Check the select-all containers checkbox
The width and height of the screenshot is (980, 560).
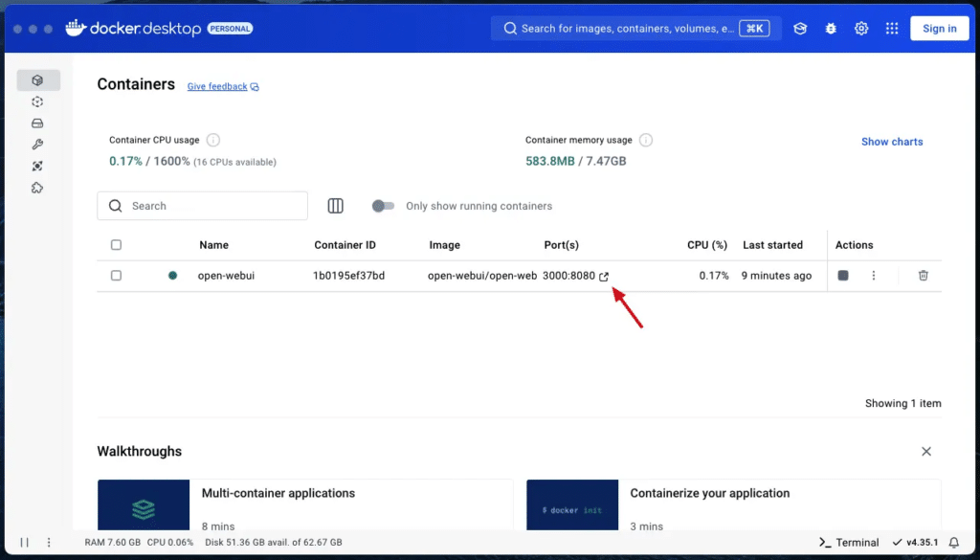pos(116,244)
